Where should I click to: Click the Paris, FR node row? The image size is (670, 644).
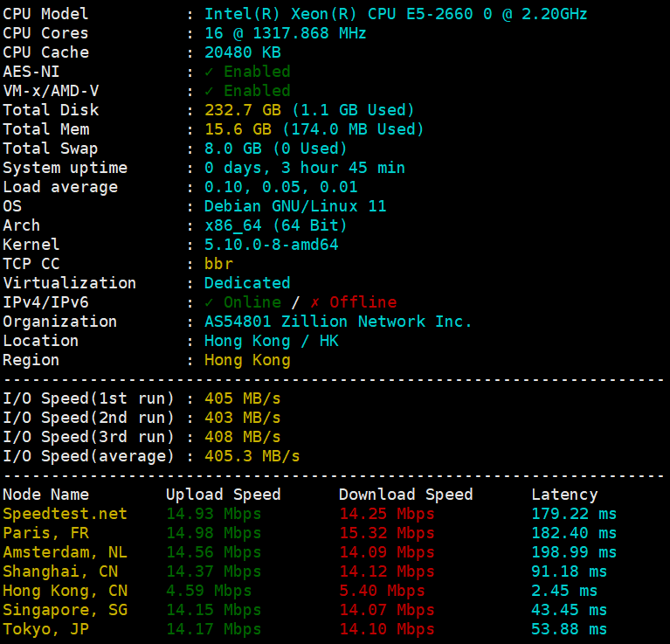coord(45,533)
